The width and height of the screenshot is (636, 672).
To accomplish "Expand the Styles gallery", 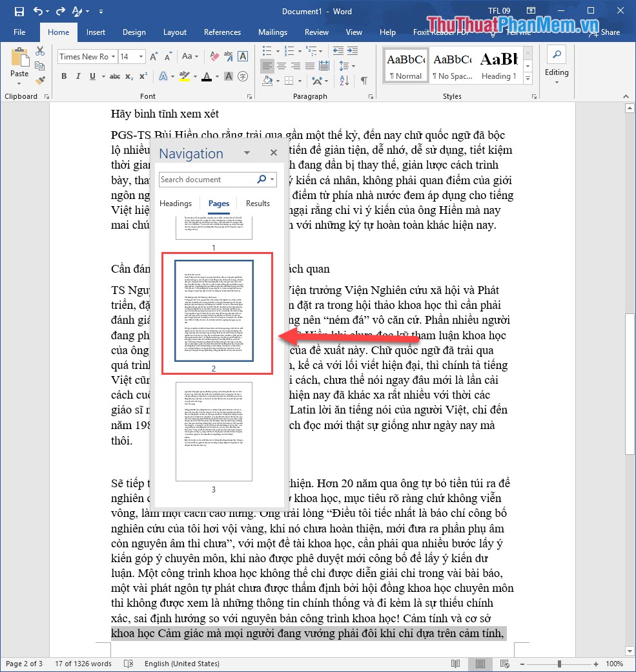I will pos(528,78).
